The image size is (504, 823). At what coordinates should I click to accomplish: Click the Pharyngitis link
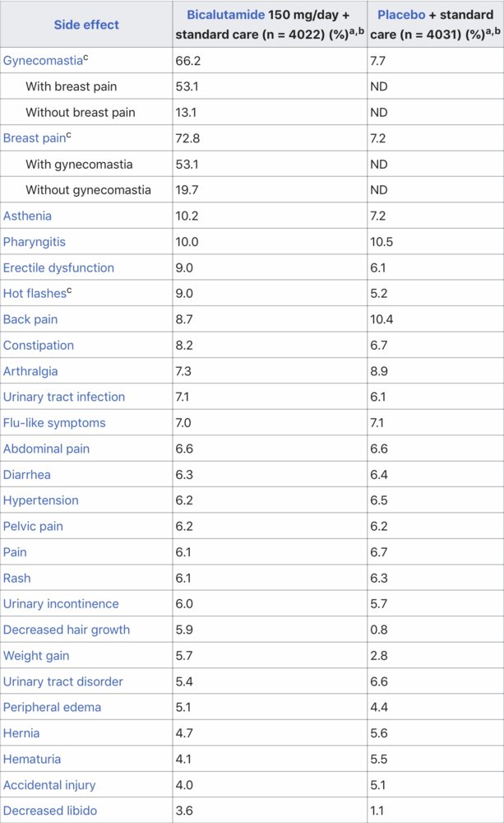tap(34, 242)
